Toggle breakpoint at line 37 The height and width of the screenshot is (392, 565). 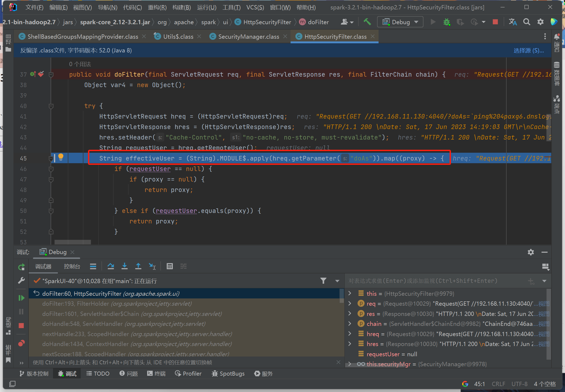[x=41, y=74]
